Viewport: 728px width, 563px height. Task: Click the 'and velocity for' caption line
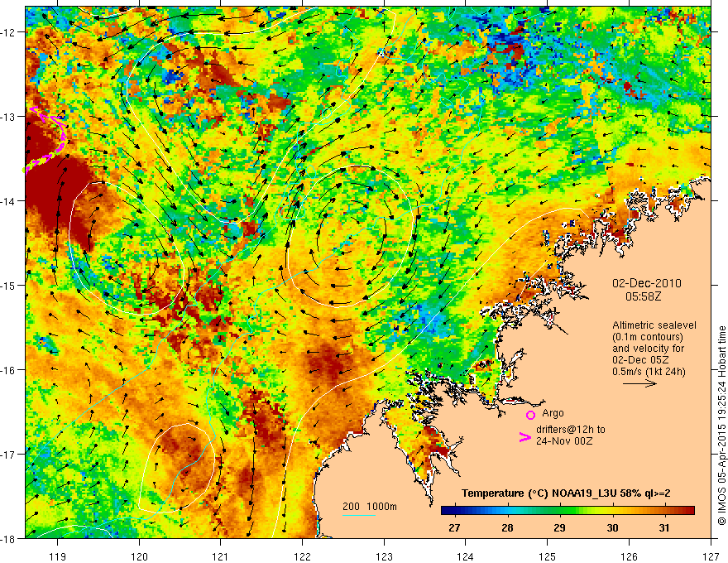[648, 349]
